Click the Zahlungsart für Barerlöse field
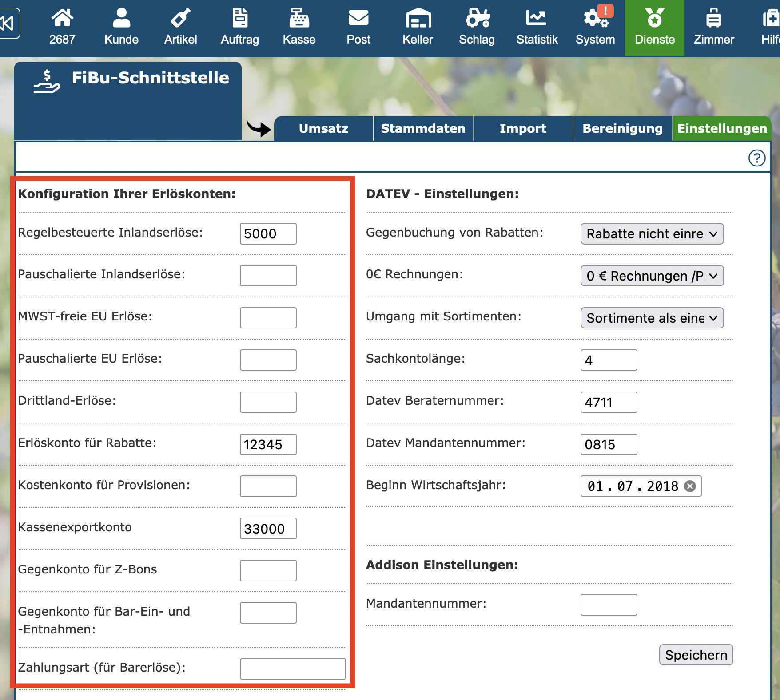Screen dimensions: 780x700 pos(292,669)
